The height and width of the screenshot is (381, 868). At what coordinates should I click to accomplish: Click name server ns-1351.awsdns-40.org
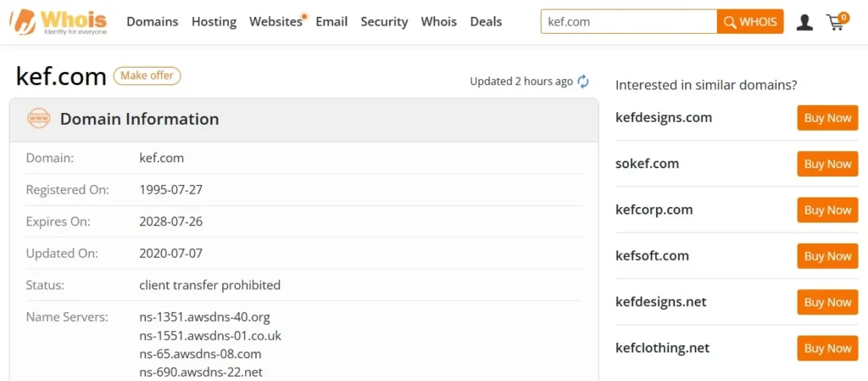pyautogui.click(x=205, y=317)
